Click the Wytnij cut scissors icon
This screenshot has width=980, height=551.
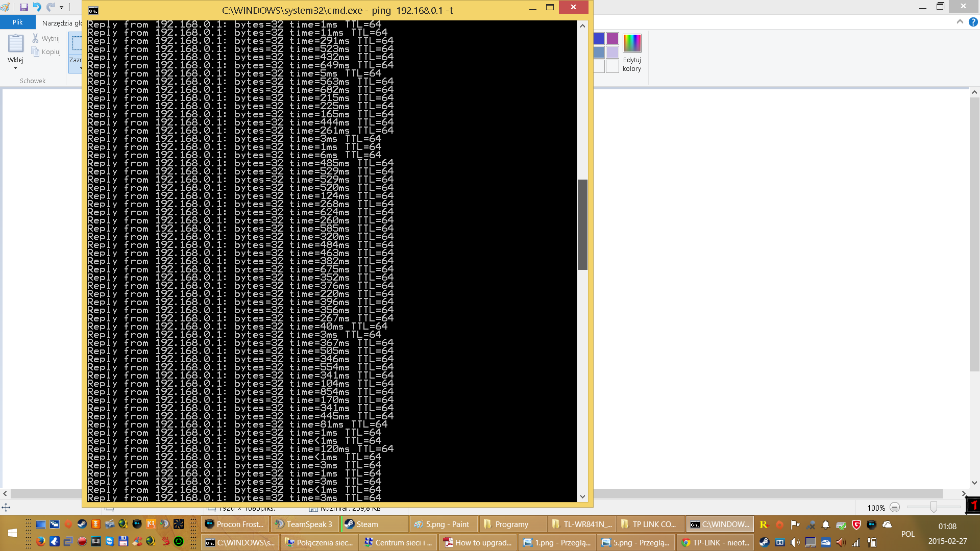(35, 38)
